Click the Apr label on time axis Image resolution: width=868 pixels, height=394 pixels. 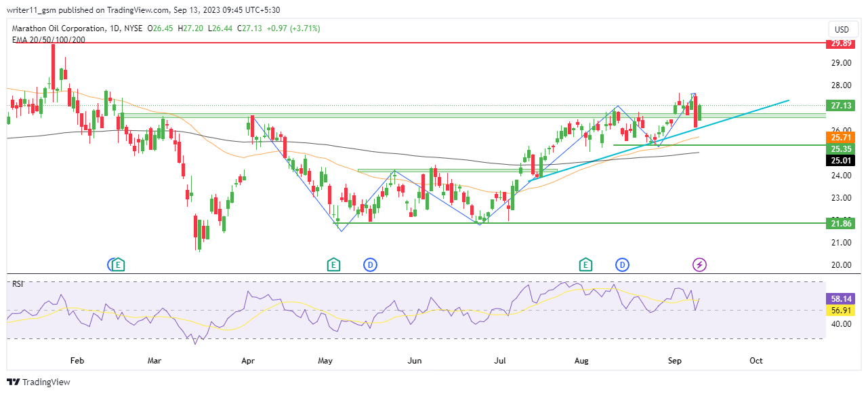point(248,361)
